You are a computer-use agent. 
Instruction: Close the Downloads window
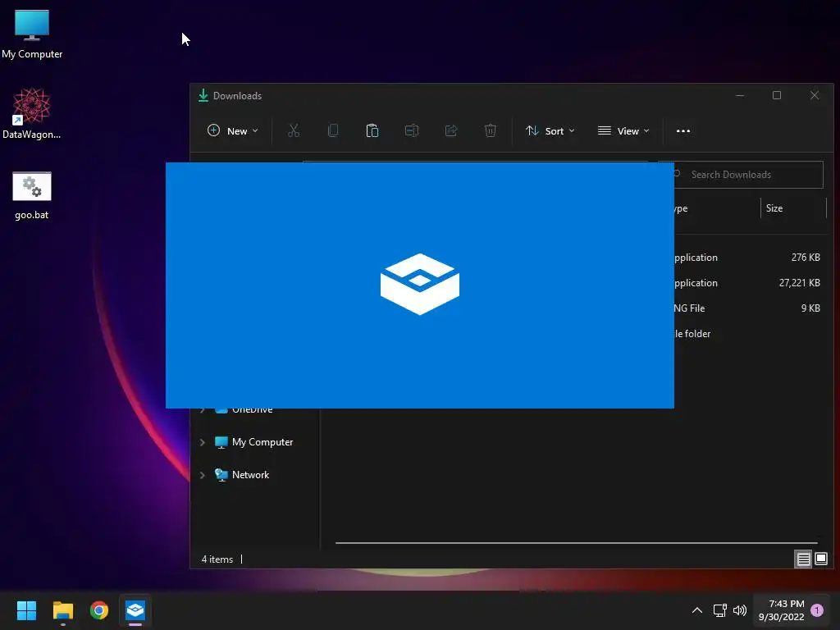coord(815,95)
